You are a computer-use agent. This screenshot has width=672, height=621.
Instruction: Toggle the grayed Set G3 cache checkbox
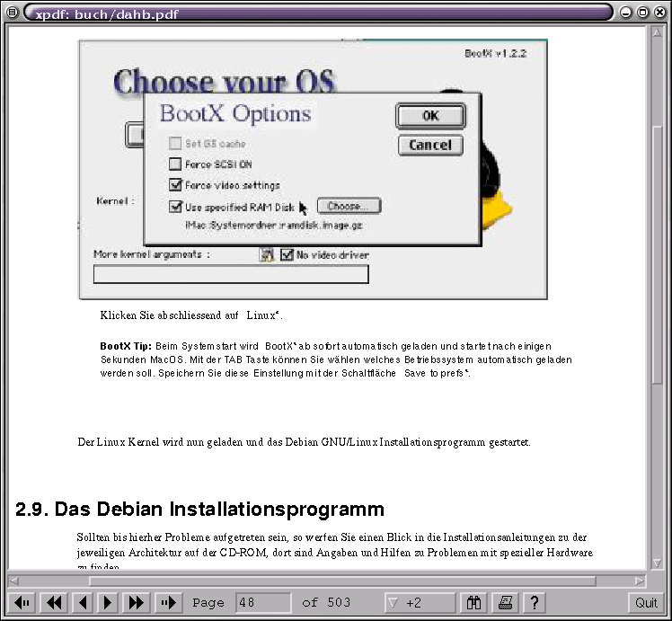(x=175, y=143)
